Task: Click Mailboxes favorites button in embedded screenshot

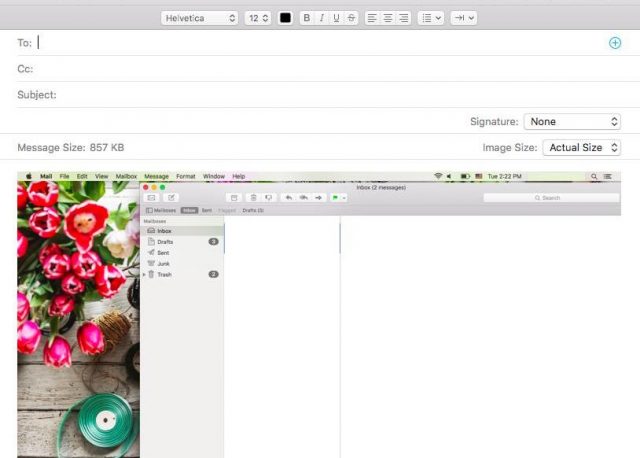Action: pos(161,210)
